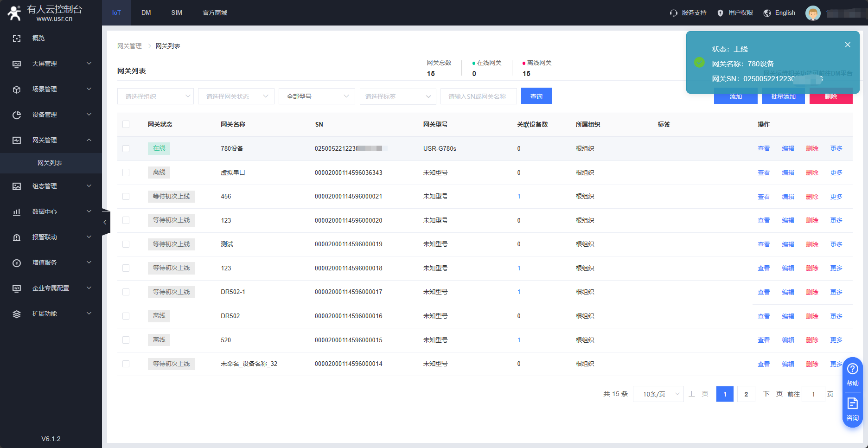868x448 pixels.
Task: Click the SN or gateway name search field
Action: pyautogui.click(x=478, y=96)
